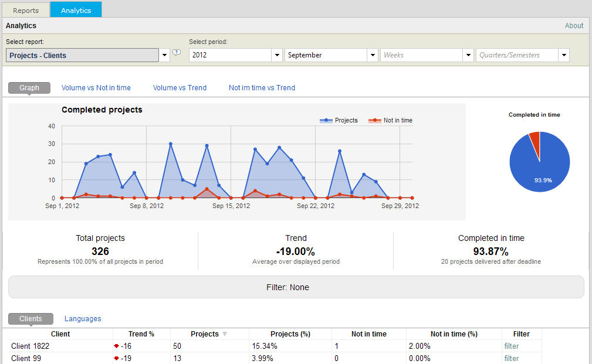The width and height of the screenshot is (592, 364).
Task: Click the filter link for Client 1822
Action: click(512, 346)
